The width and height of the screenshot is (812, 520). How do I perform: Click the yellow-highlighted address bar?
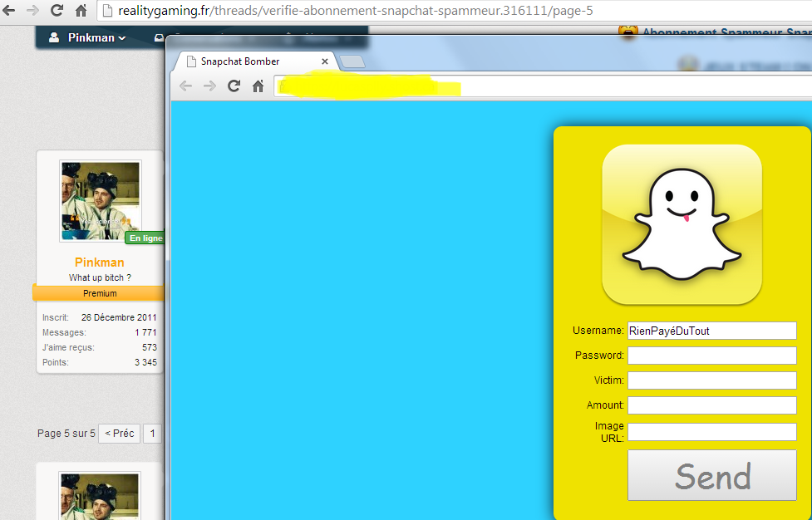543,86
